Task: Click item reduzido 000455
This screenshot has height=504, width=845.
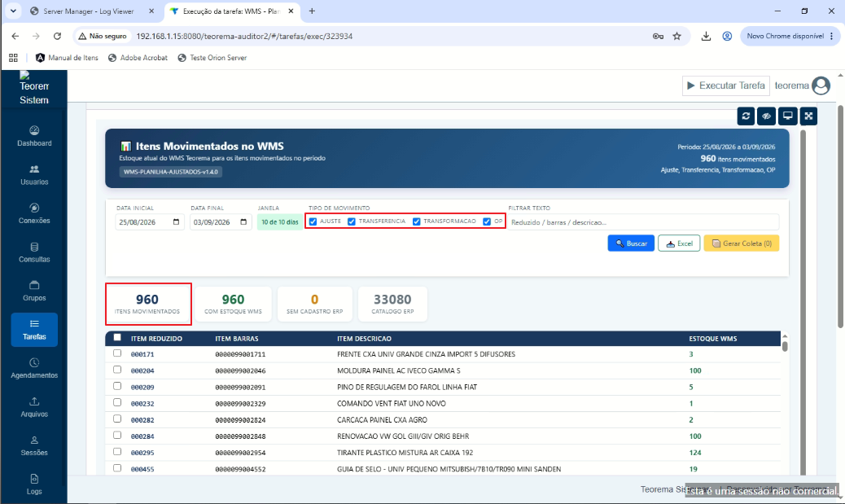Action: pyautogui.click(x=142, y=470)
